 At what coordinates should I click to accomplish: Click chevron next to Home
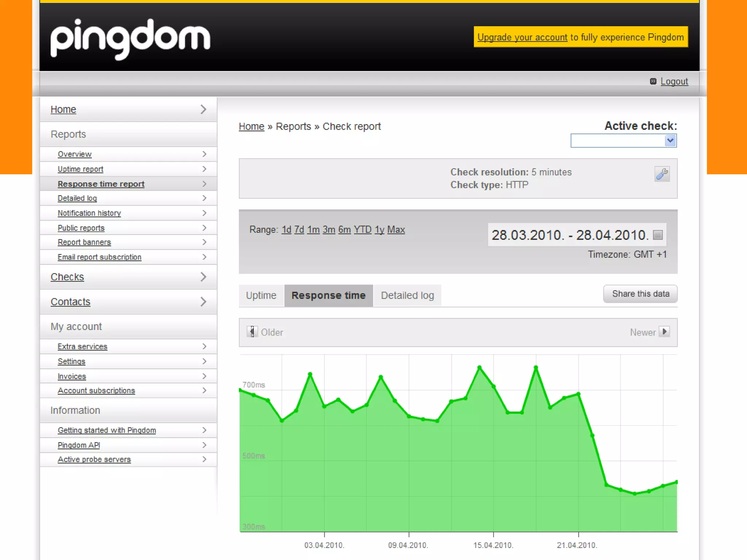tap(204, 109)
